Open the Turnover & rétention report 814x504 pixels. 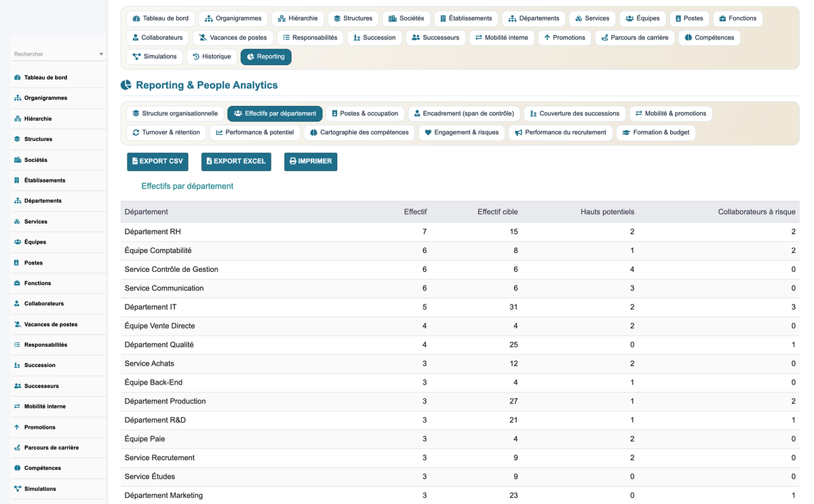[x=166, y=132]
